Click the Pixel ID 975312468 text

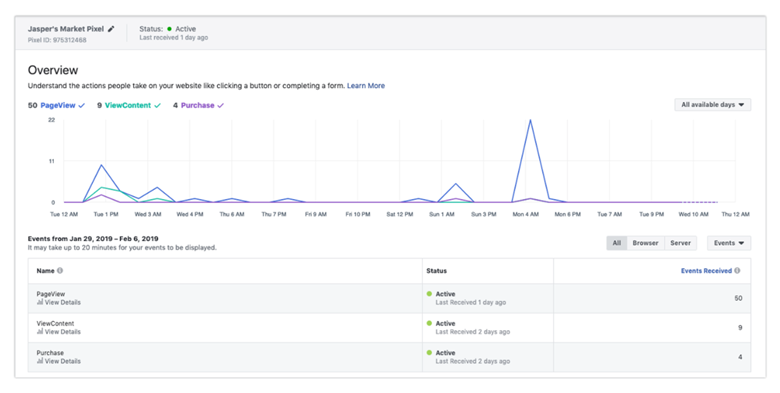click(57, 40)
